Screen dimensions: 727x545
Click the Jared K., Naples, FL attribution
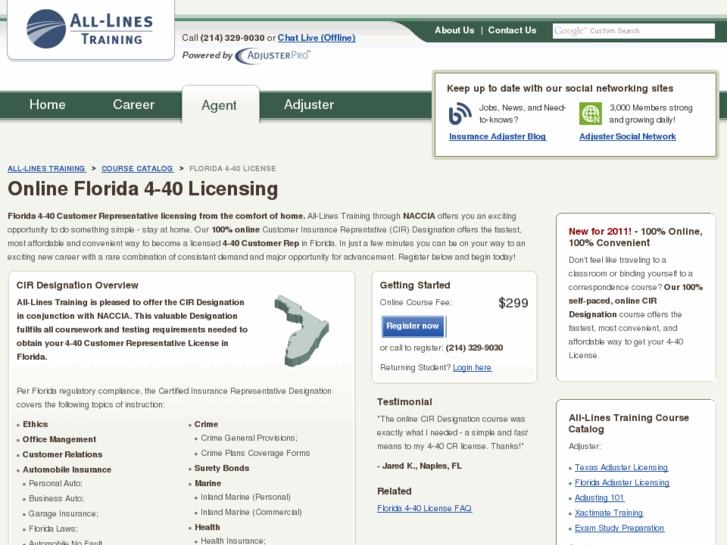pos(420,466)
